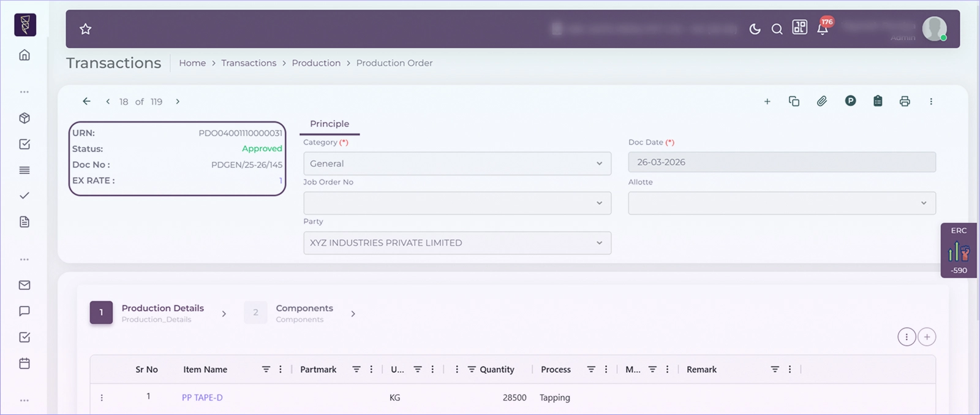The height and width of the screenshot is (415, 980).
Task: Open attachments with the paperclip icon
Action: tap(822, 101)
